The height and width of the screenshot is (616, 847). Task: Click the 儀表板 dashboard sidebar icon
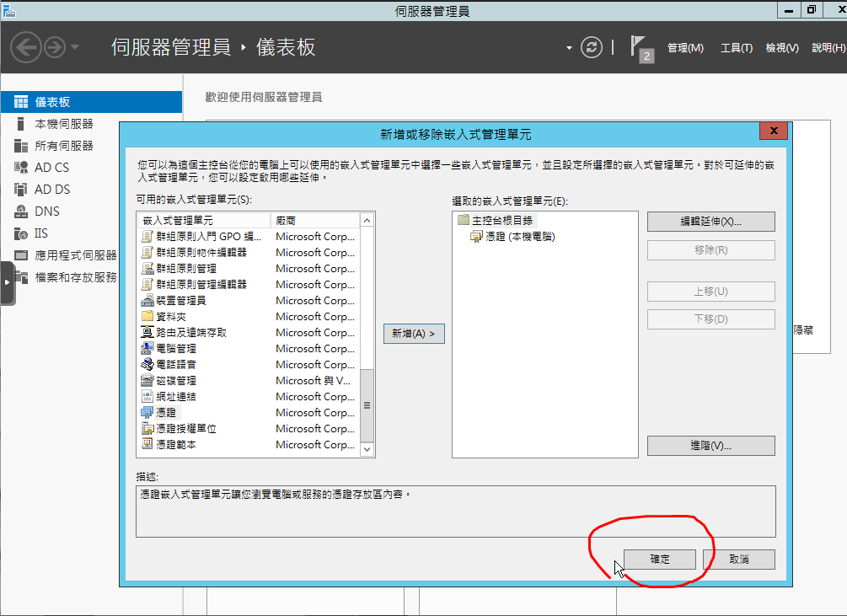pos(20,102)
